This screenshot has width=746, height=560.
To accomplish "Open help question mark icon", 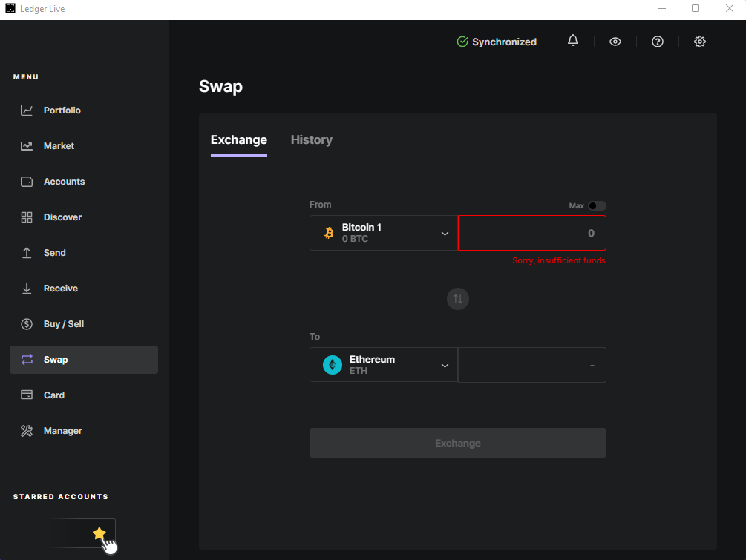I will click(657, 42).
